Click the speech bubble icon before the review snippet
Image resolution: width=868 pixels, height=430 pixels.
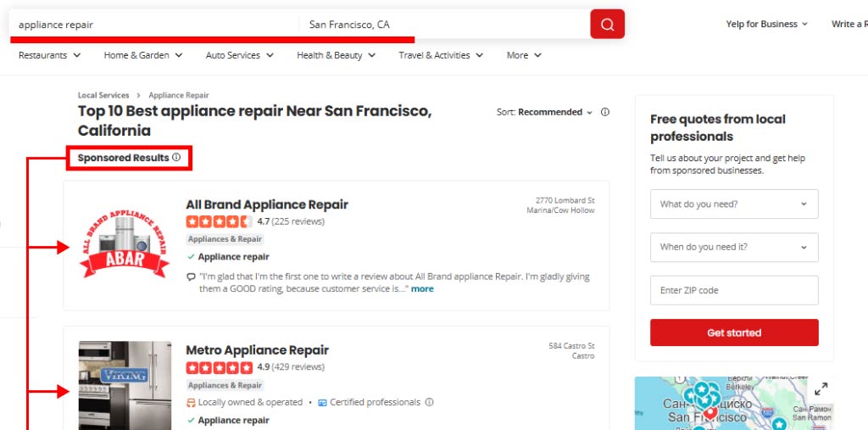point(191,276)
